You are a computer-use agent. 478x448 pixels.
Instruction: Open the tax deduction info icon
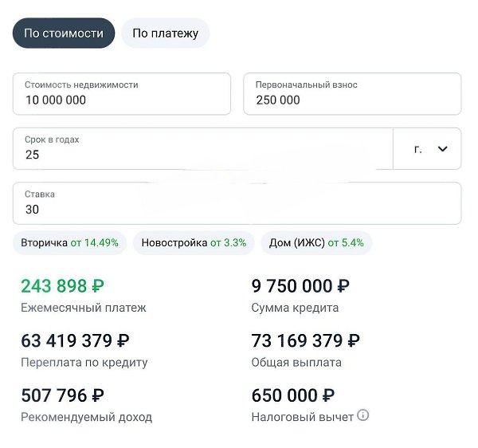coord(363,415)
